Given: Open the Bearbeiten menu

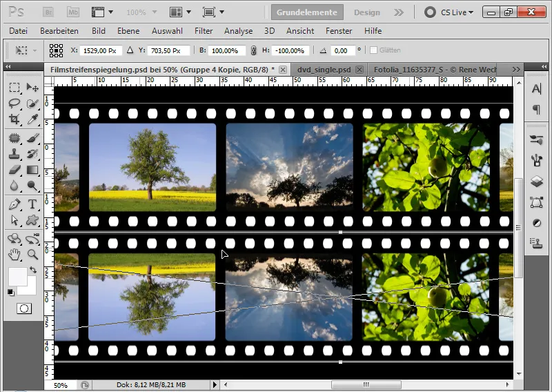Looking at the screenshot, I should tap(59, 31).
